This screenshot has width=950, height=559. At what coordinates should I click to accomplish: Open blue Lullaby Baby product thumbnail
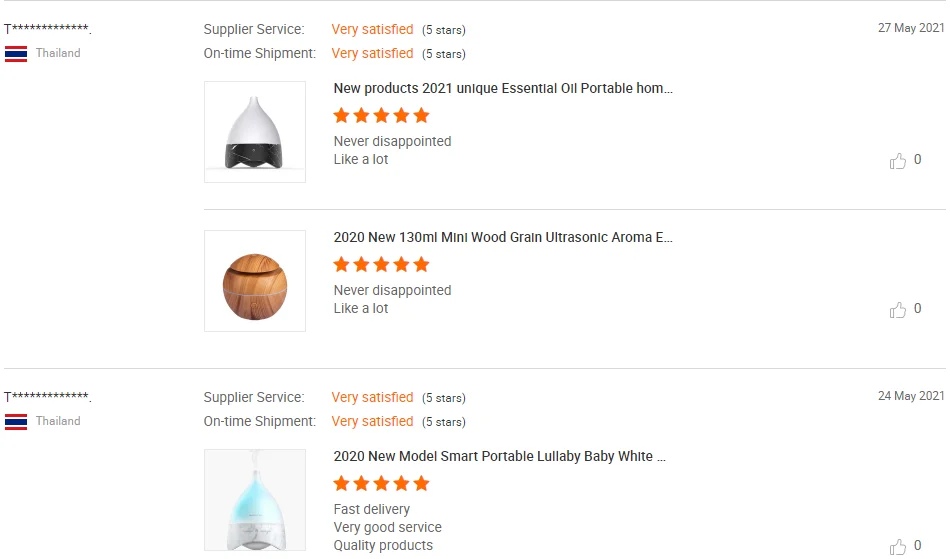(255, 500)
